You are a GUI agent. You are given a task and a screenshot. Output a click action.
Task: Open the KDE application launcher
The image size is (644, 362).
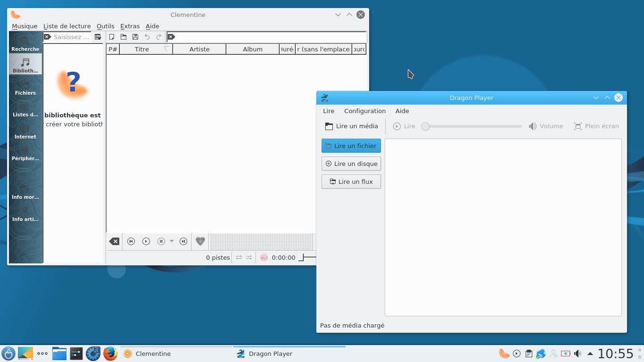click(8, 354)
